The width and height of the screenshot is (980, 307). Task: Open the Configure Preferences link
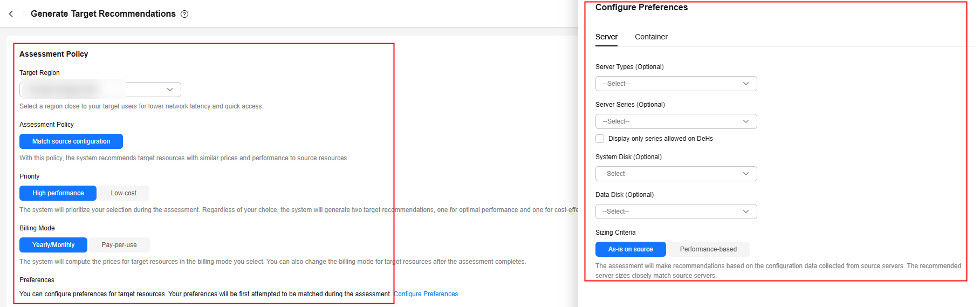[426, 294]
